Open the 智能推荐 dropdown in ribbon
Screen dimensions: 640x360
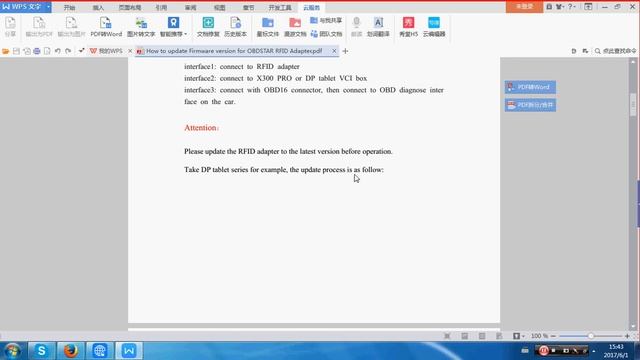[173, 27]
